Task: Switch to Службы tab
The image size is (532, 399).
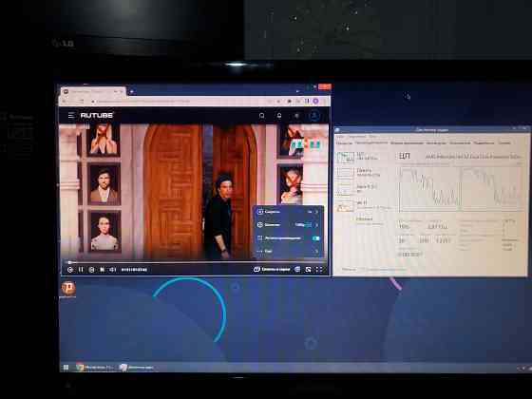Action: (504, 143)
